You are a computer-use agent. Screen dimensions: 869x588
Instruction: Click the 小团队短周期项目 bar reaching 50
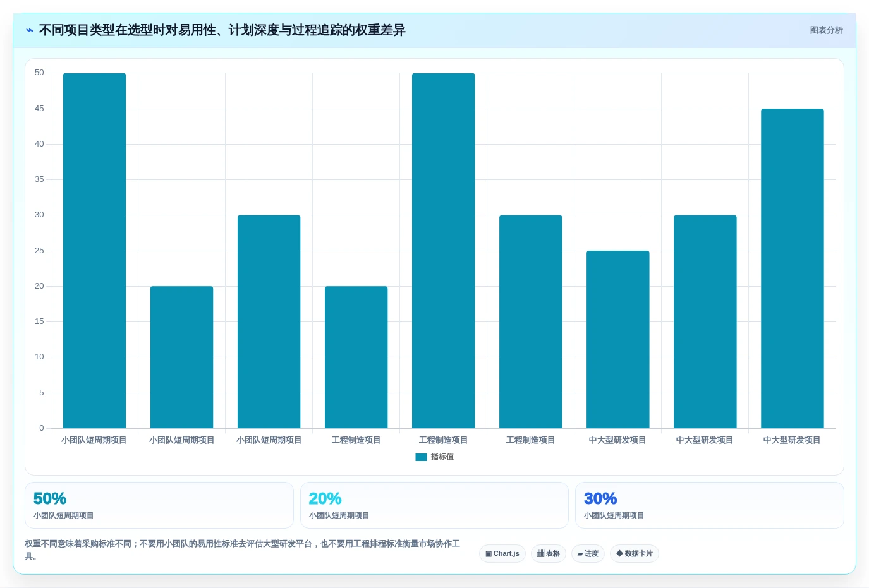tap(94, 251)
